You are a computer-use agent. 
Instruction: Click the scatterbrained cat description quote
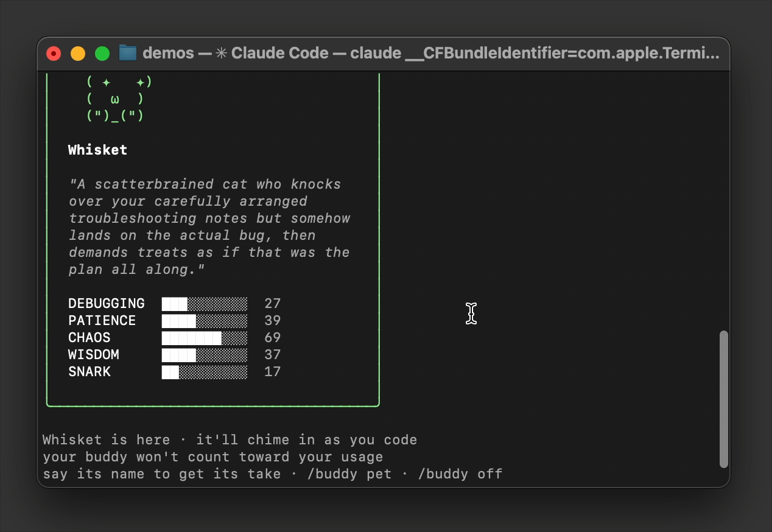pos(209,227)
